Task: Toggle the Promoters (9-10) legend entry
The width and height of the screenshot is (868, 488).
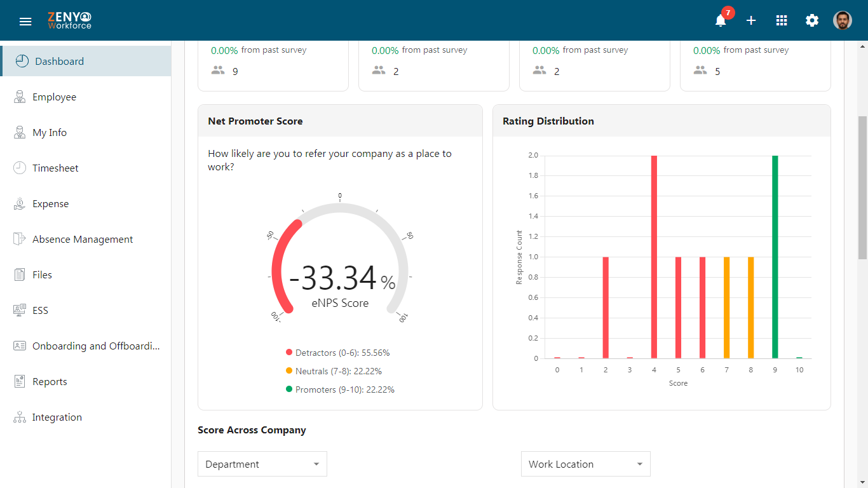Action: click(x=340, y=390)
